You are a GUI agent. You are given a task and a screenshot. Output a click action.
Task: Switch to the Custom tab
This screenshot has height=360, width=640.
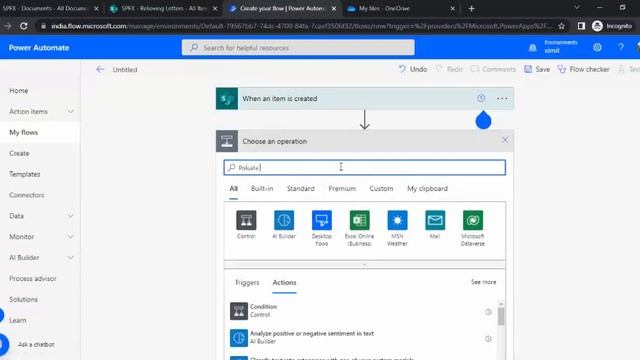[x=381, y=189]
